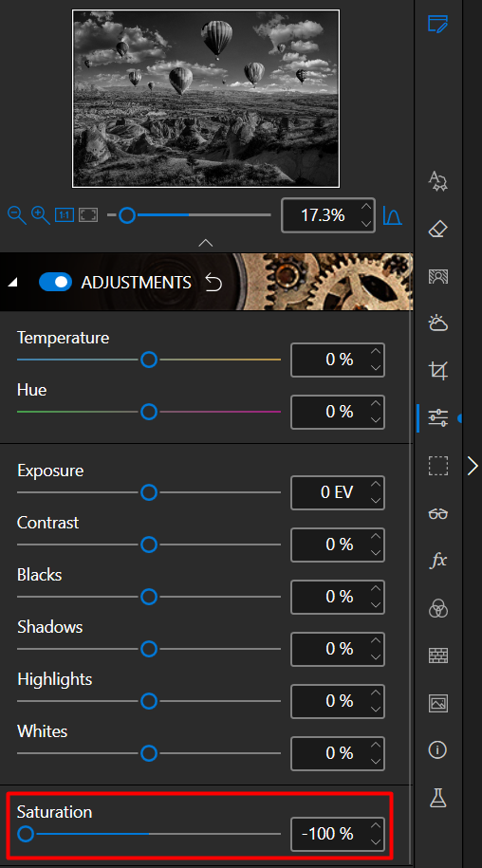Select the Eraser tool in sidebar
Viewport: 482px width, 868px height.
coord(437,230)
